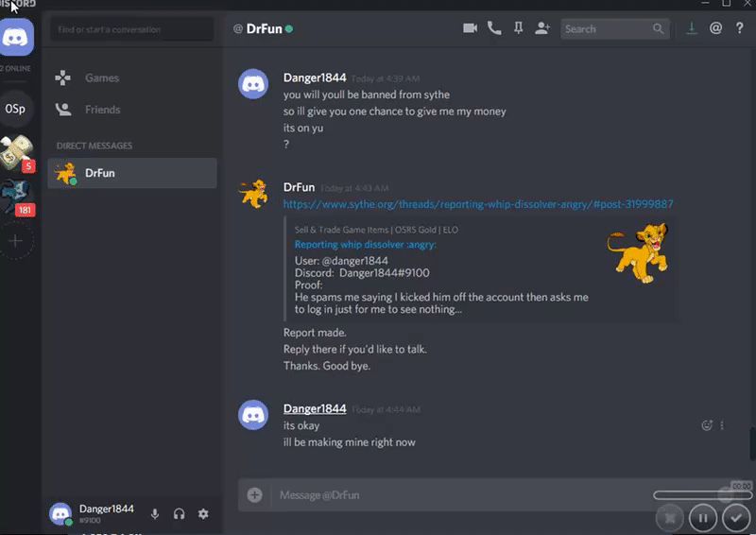Click the DIRECT MESSAGES header
756x535 pixels.
click(94, 146)
